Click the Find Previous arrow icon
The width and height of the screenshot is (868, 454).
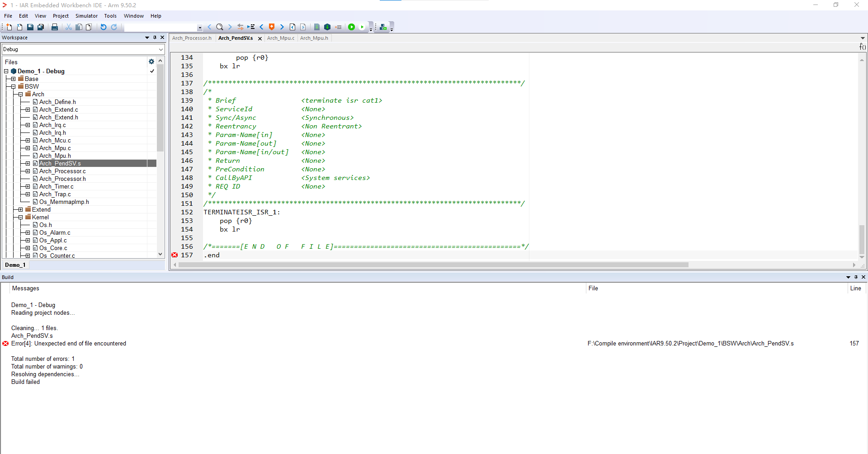click(209, 27)
